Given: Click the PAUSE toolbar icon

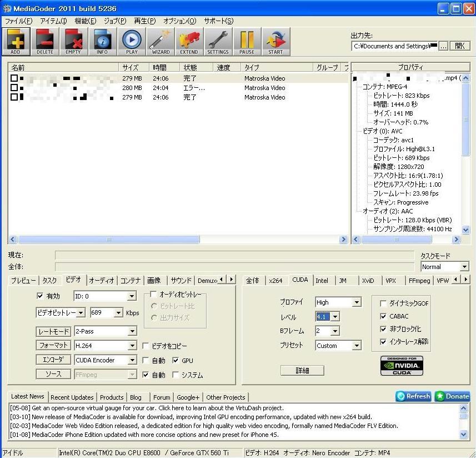Looking at the screenshot, I should 247,42.
